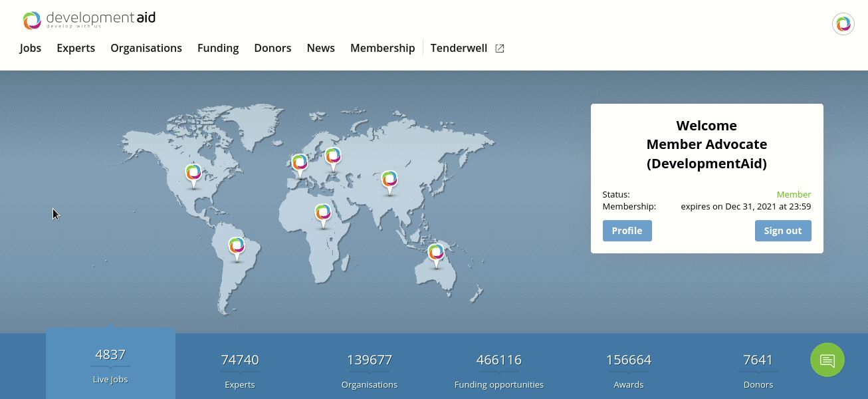Go to the Organisations menu

[146, 49]
